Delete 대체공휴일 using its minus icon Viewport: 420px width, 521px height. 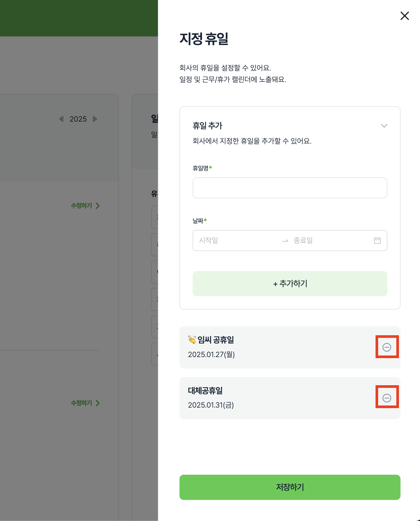pyautogui.click(x=387, y=398)
